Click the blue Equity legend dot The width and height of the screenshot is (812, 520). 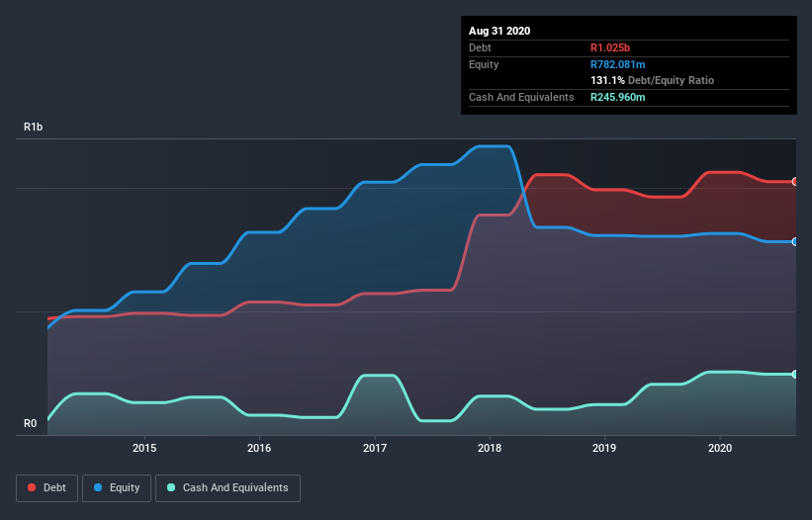click(98, 487)
